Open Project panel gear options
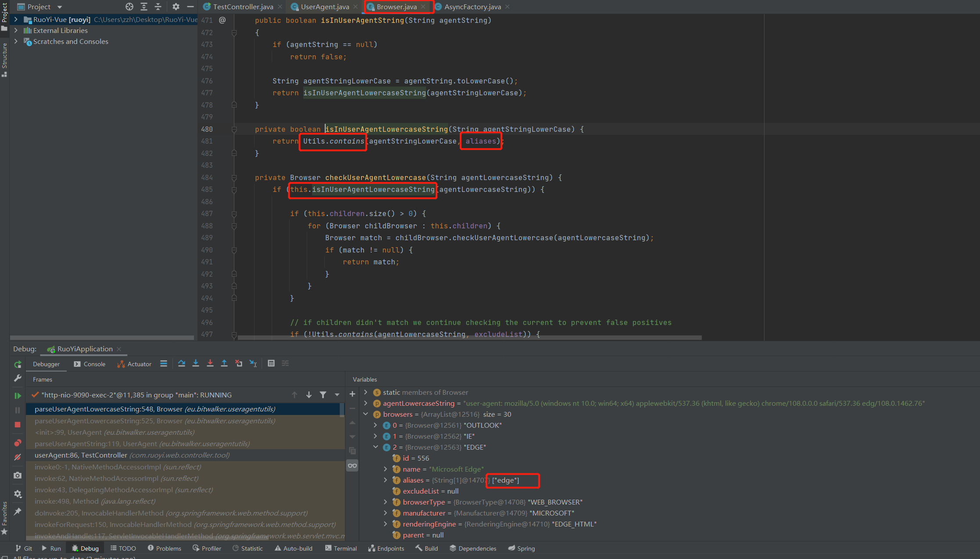Screen dimensions: 980x559 pyautogui.click(x=176, y=7)
